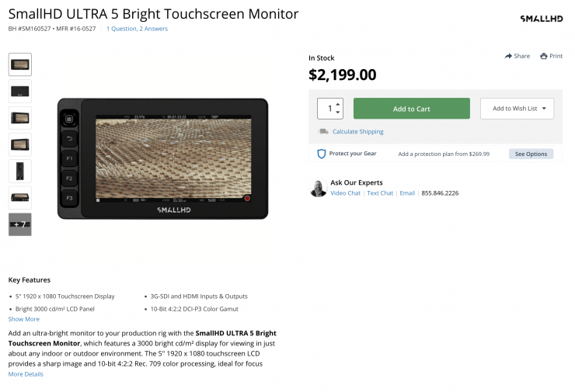
Task: Open the Text Chat link
Action: (380, 193)
